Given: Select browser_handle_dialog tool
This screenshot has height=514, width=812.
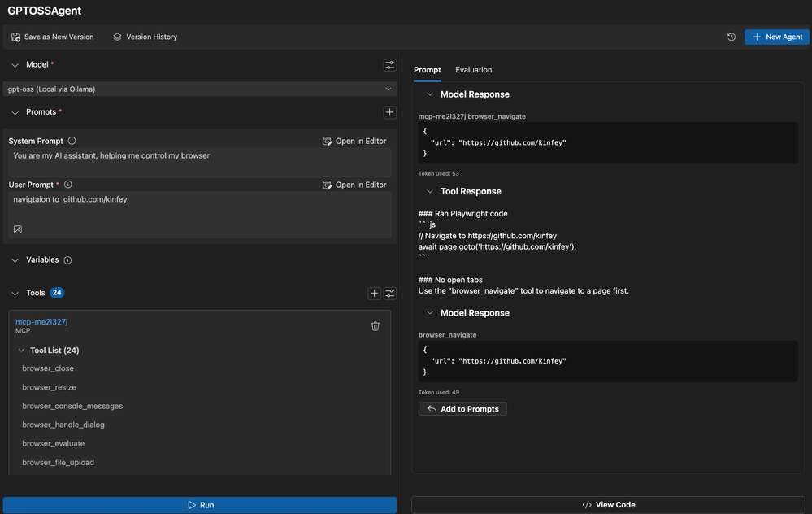Looking at the screenshot, I should [63, 425].
